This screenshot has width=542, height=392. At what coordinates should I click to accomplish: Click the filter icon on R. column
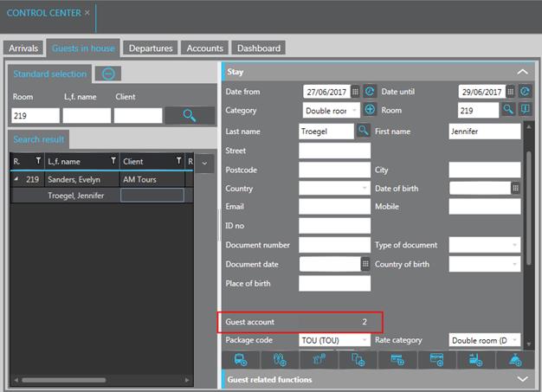click(x=38, y=161)
